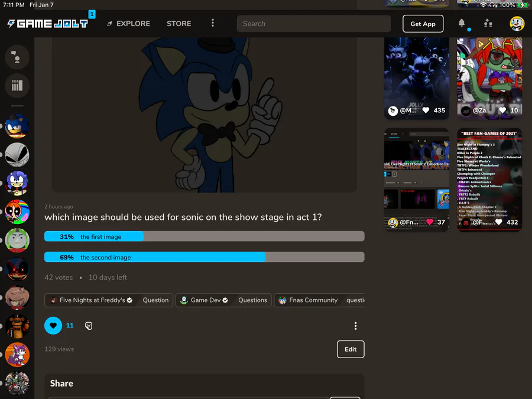Viewport: 532px width, 399px height.
Task: Open the brown-haired anime girl community
Action: pyautogui.click(x=17, y=297)
